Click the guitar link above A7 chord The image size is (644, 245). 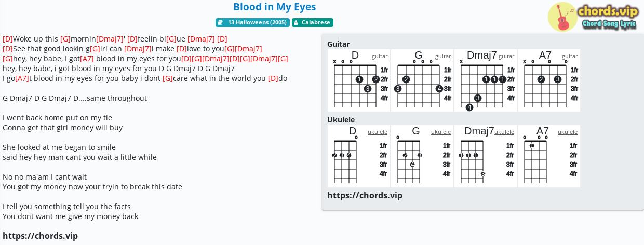(570, 56)
